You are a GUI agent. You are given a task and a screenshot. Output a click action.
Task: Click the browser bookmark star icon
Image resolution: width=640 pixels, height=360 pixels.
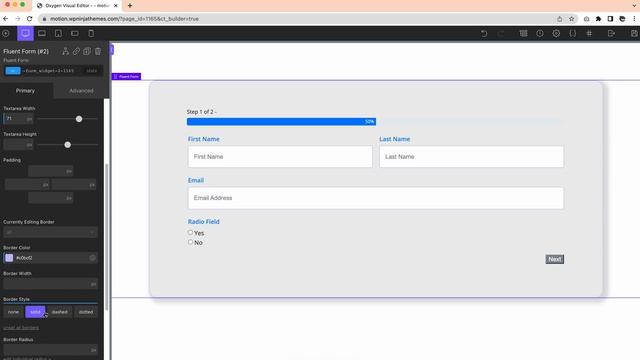click(x=571, y=19)
